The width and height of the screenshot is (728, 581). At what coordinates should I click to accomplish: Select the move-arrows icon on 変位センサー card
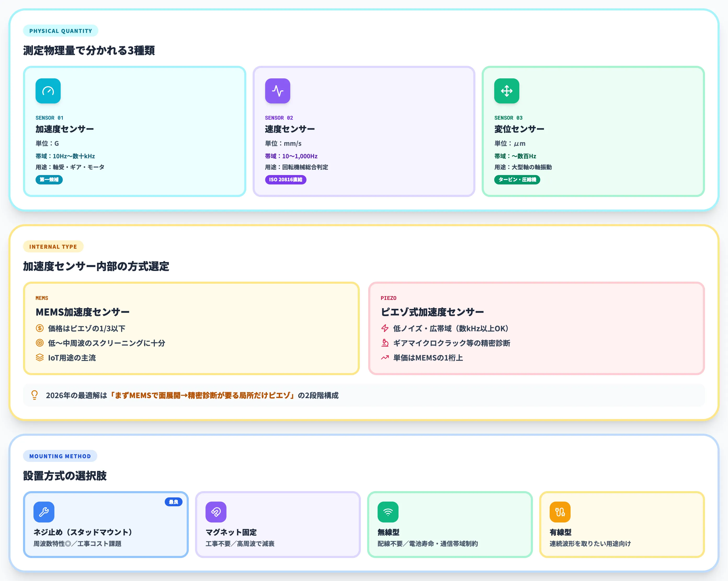click(x=507, y=91)
